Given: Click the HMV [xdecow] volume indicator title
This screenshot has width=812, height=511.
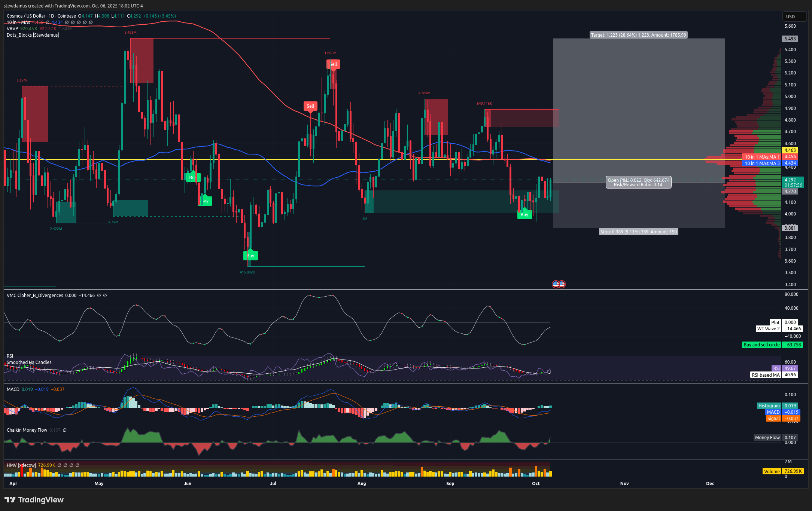Looking at the screenshot, I should click(21, 465).
